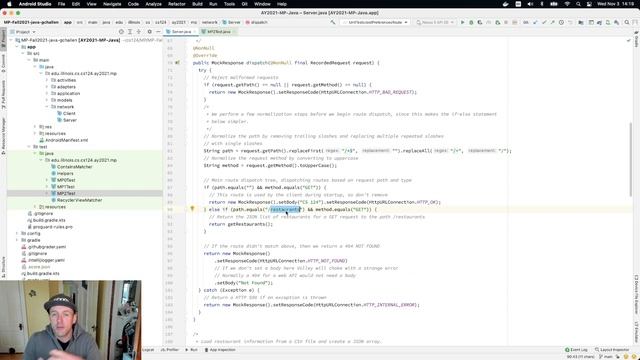Click the Git history clock icon
Screen dimensions: 640x360
click(x=561, y=22)
